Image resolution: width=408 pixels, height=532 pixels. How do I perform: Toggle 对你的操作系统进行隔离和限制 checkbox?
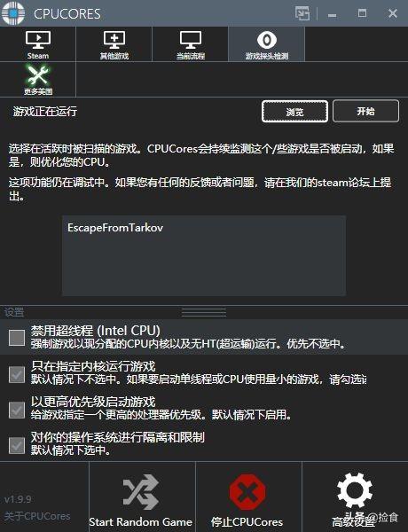click(x=17, y=445)
